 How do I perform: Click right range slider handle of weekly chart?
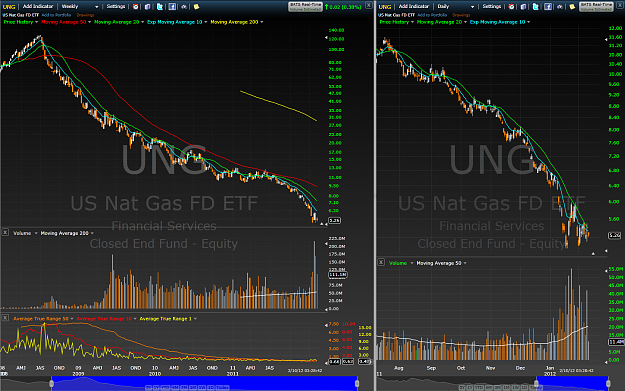357,383
